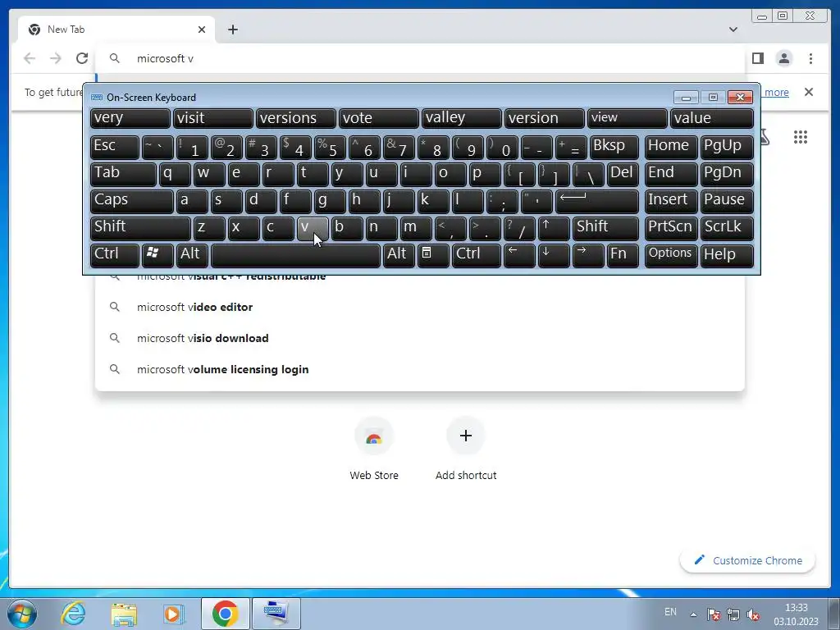This screenshot has width=840, height=630.
Task: Select suggestion 'microsoft visio download'
Action: (420, 338)
